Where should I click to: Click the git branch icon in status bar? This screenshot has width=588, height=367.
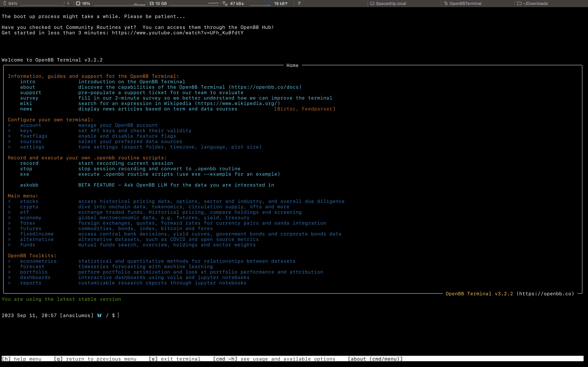tap(299, 3)
